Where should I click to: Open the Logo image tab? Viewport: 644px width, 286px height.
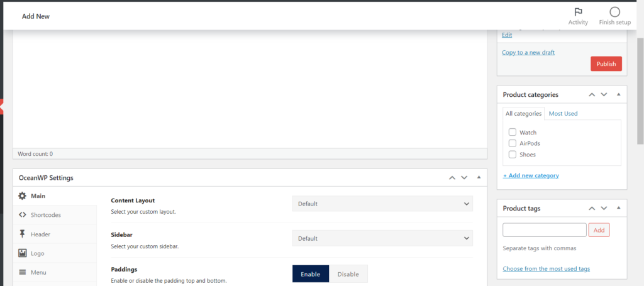(23, 253)
